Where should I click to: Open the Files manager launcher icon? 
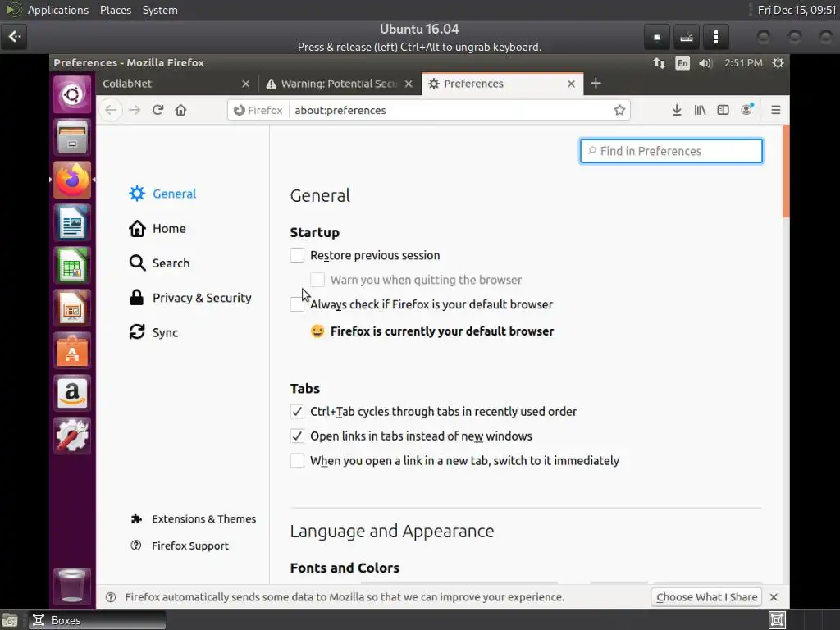click(x=72, y=137)
